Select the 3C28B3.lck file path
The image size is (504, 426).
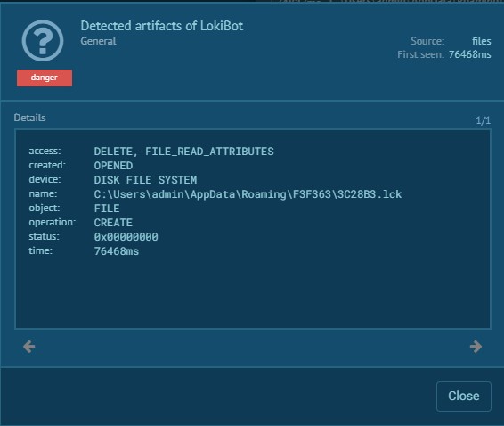click(x=248, y=194)
